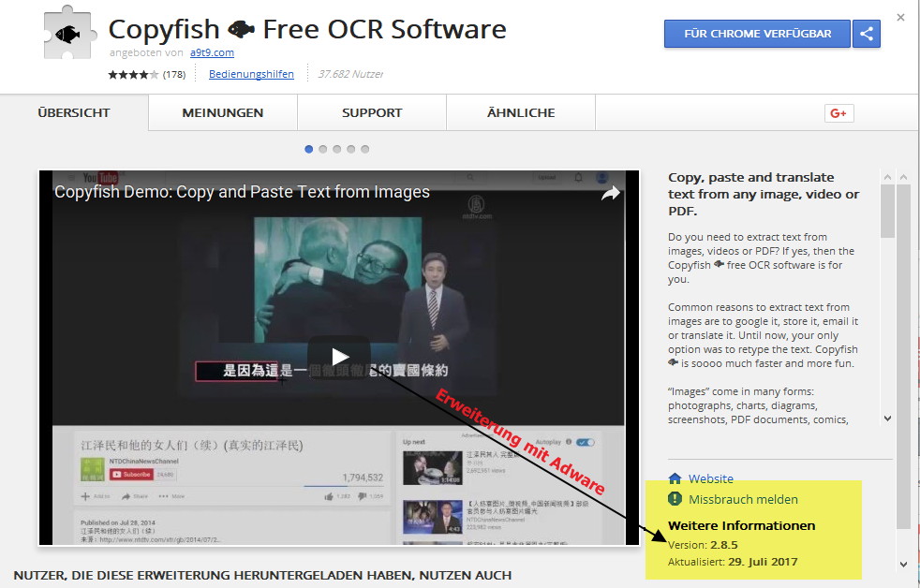This screenshot has height=588, width=920.
Task: Switch to the ÄHNLICHE tab
Action: [x=521, y=112]
